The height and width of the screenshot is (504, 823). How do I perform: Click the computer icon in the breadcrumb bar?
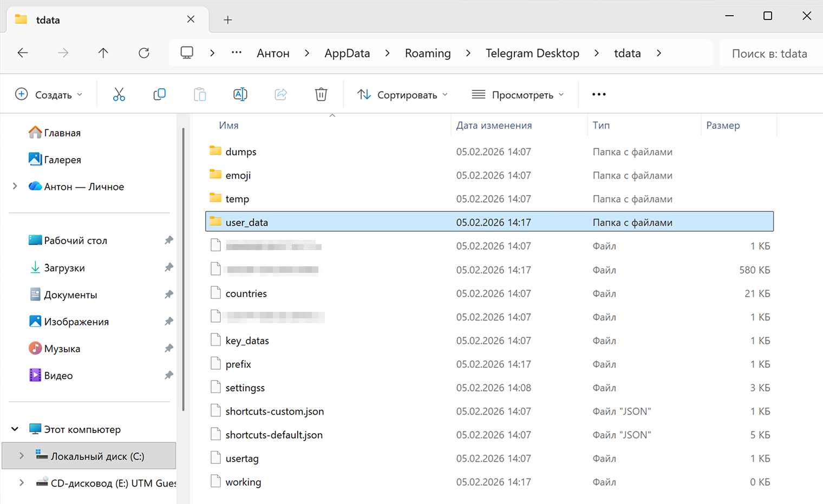coord(187,53)
